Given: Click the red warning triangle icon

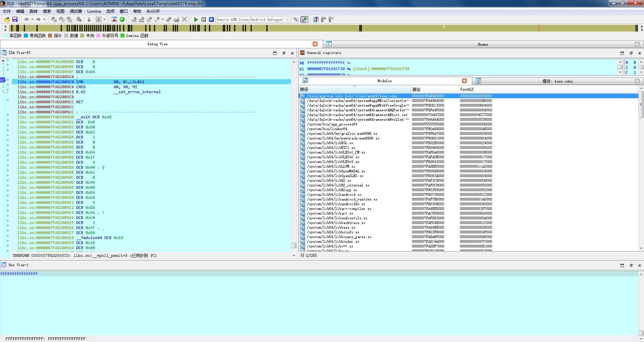Looking at the screenshot, I should (x=114, y=19).
